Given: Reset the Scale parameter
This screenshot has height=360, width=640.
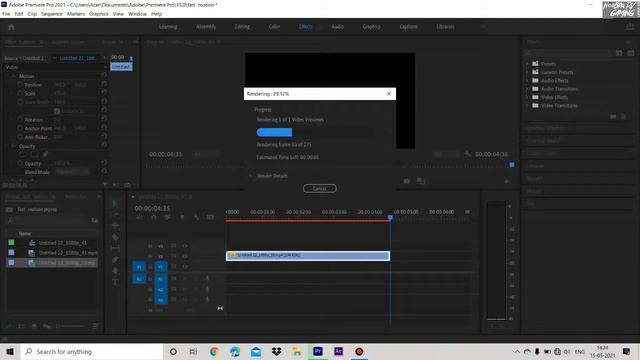Looking at the screenshot, I should click(x=104, y=93).
